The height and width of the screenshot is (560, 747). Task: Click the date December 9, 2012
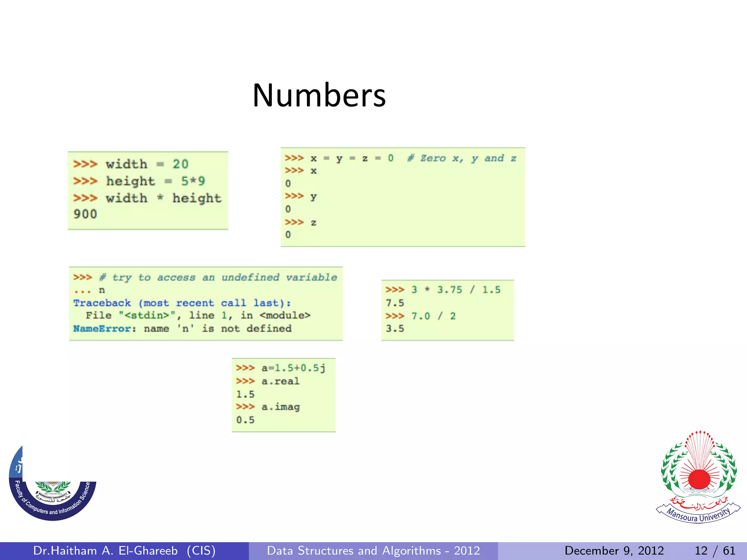(614, 551)
